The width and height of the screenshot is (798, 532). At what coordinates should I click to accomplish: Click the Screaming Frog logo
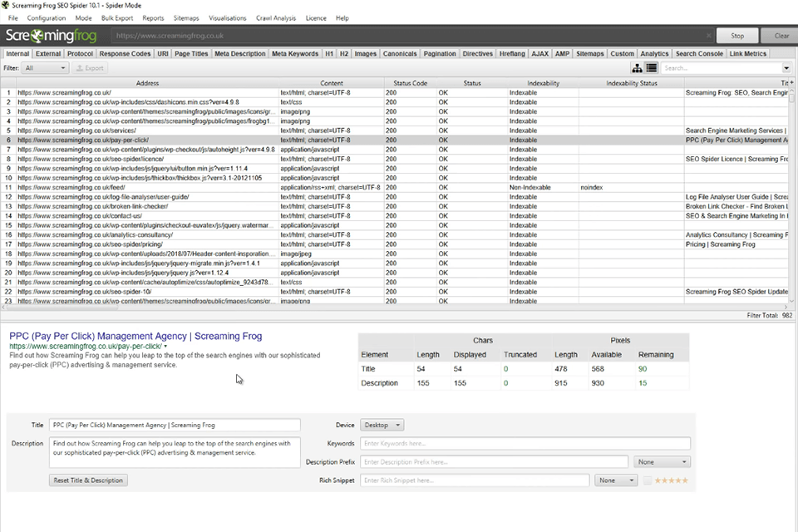tap(51, 36)
